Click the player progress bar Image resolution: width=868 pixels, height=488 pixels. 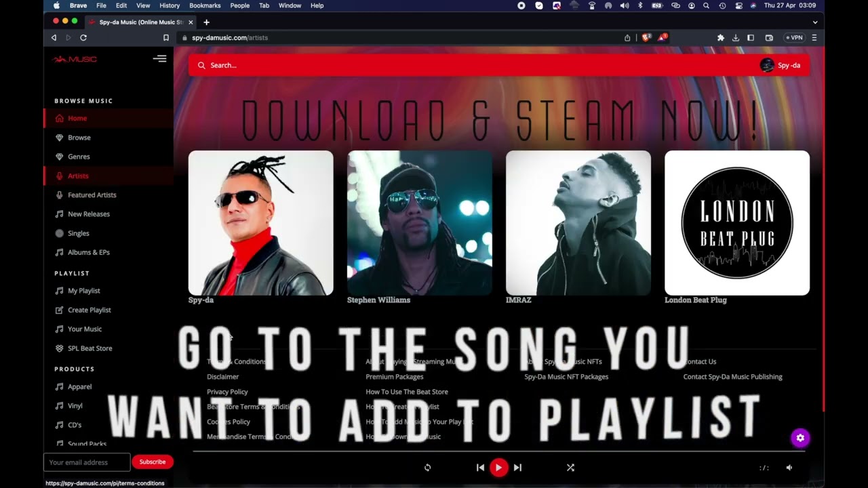(498, 451)
